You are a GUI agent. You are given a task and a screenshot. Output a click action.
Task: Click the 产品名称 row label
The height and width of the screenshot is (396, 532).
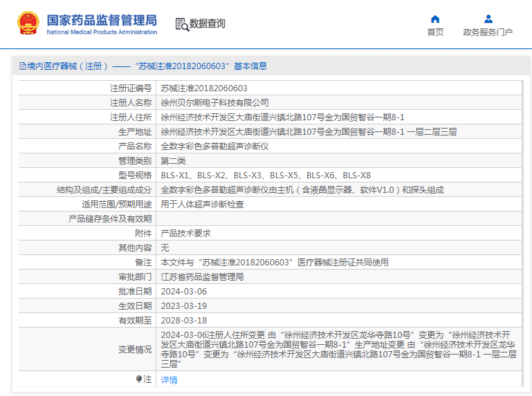click(x=135, y=147)
